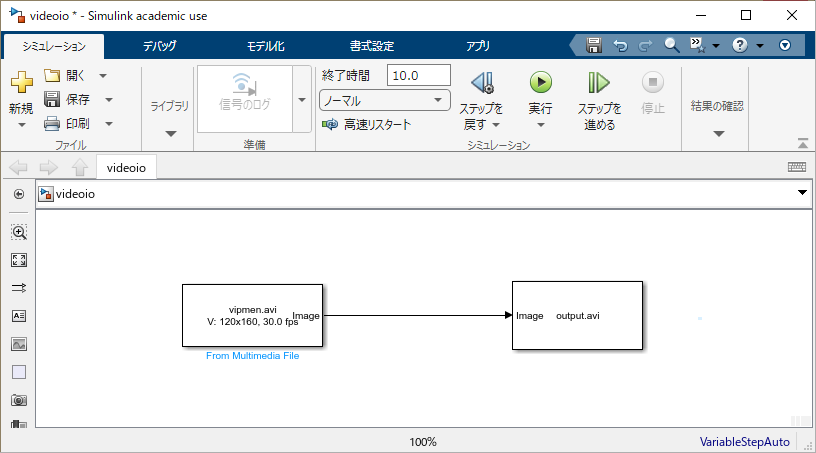
Task: Click the Area box tool in the palette
Action: (x=19, y=372)
